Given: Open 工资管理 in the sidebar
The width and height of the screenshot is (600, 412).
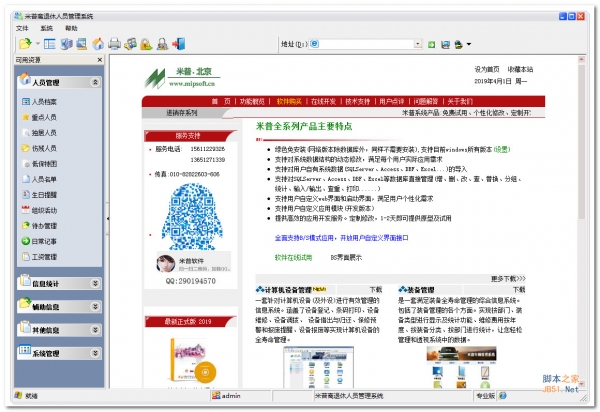Looking at the screenshot, I should coord(39,257).
